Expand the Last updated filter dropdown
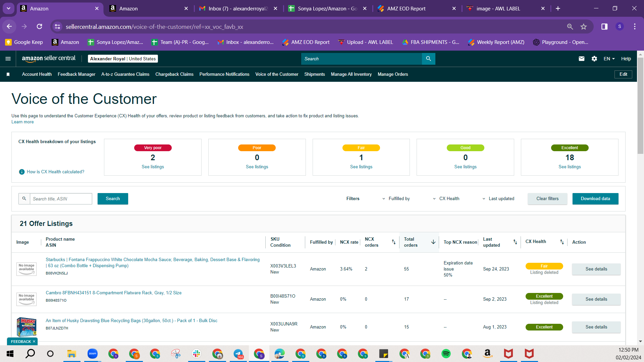Screen dimensions: 644x362 tap(498, 199)
